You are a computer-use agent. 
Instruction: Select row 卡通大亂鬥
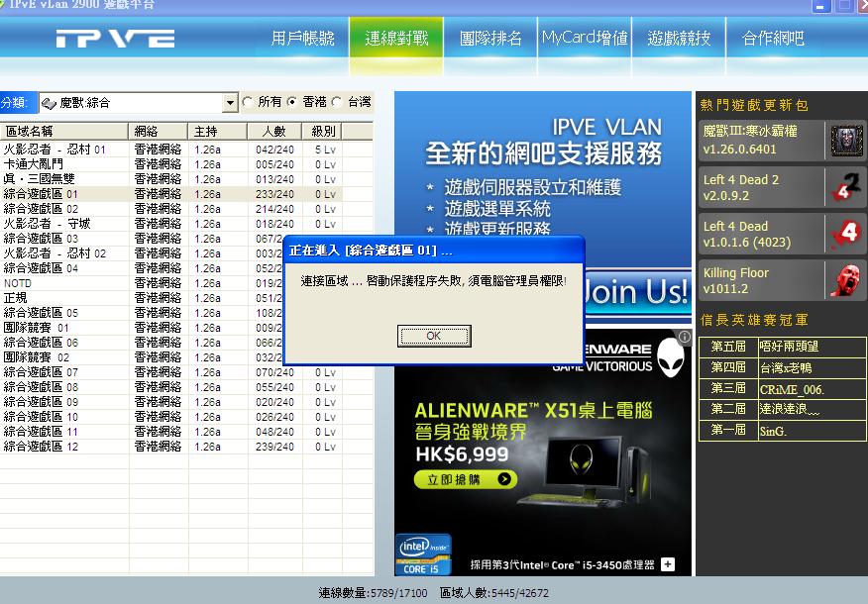coord(171,164)
